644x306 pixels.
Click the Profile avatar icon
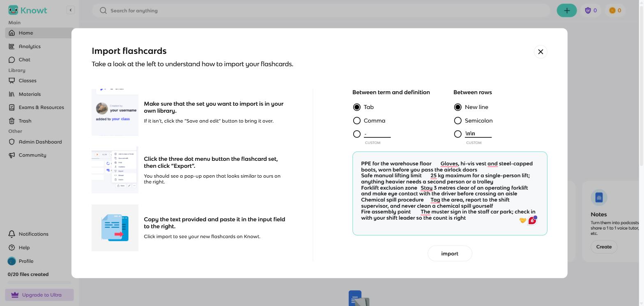click(x=12, y=261)
